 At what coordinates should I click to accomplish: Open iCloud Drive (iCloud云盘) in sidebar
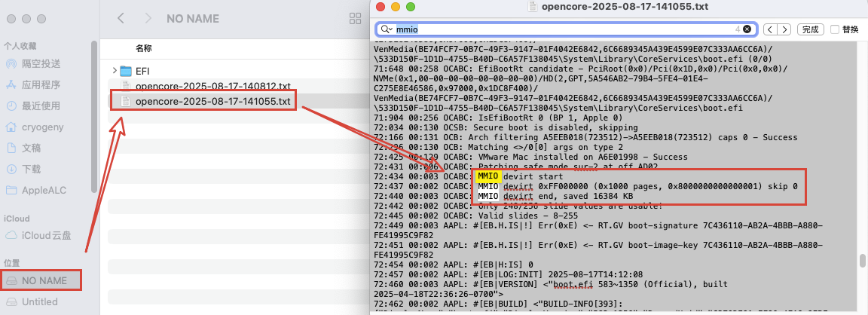click(x=38, y=235)
